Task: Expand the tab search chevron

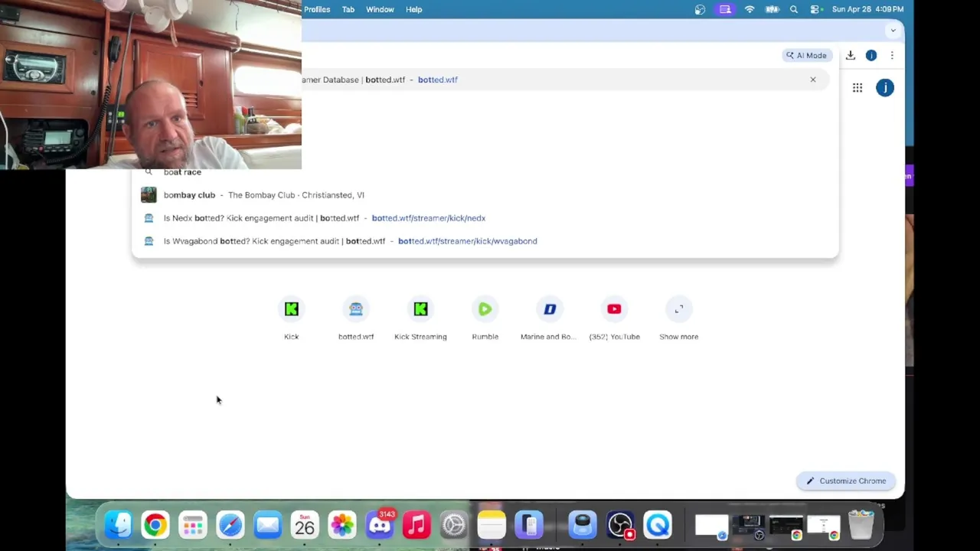Action: click(893, 31)
